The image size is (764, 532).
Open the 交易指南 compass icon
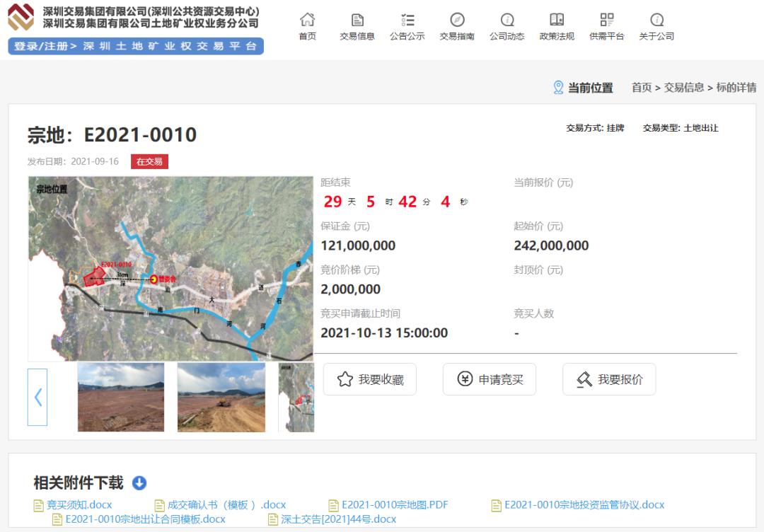(x=457, y=20)
